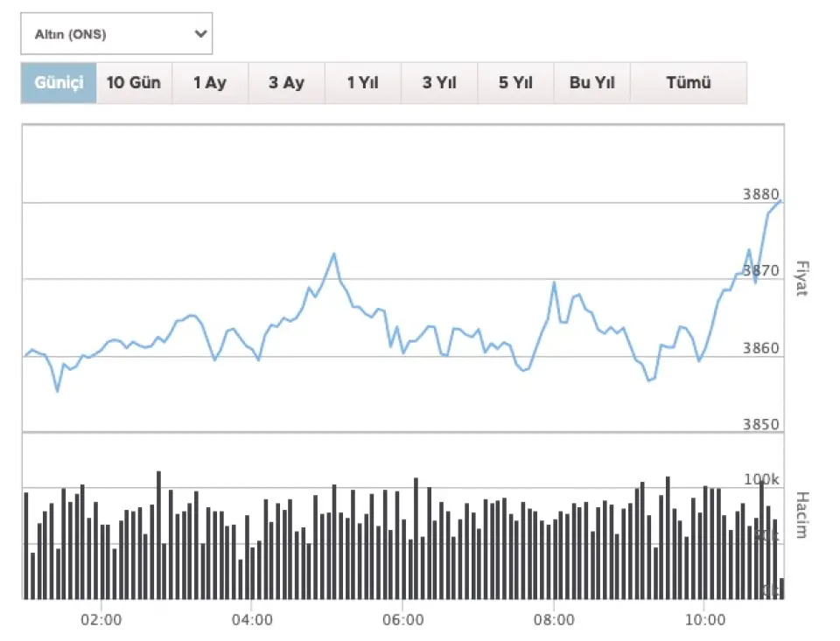Viewport: 840px width, 641px height.
Task: Click the 02:00 time axis label
Action: click(x=101, y=620)
